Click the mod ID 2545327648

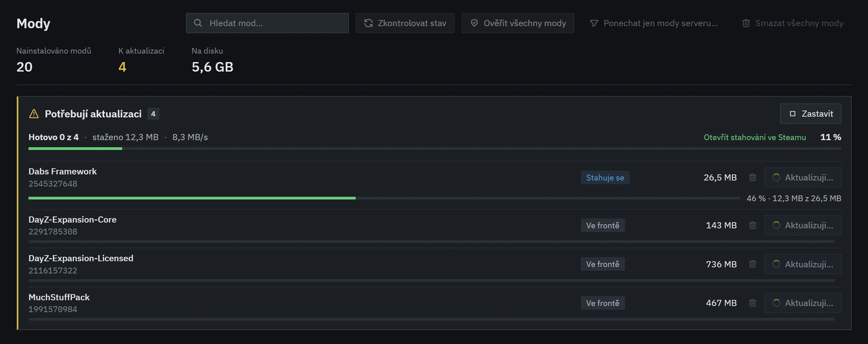click(x=53, y=184)
